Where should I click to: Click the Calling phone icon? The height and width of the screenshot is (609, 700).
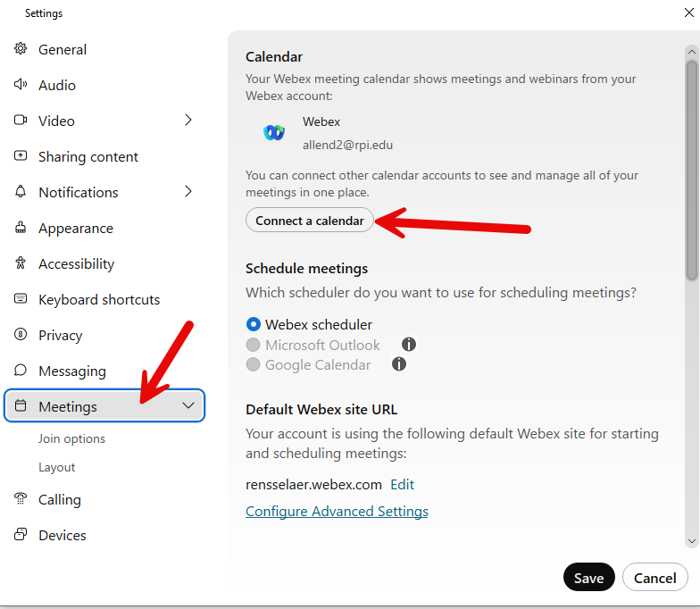click(21, 499)
